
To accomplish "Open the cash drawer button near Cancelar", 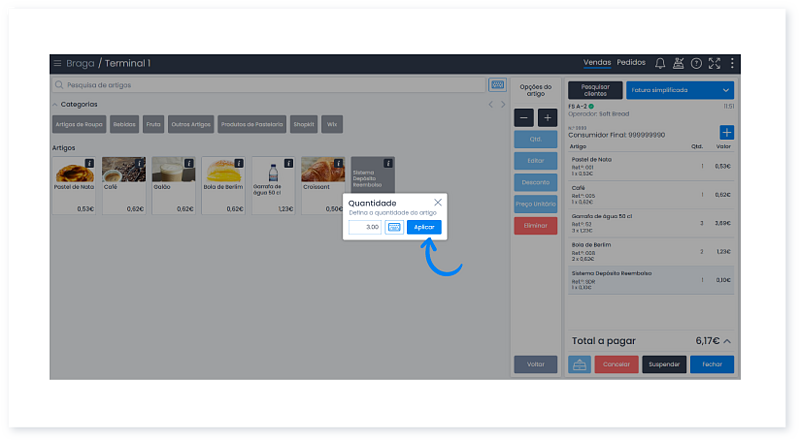I will (x=579, y=364).
